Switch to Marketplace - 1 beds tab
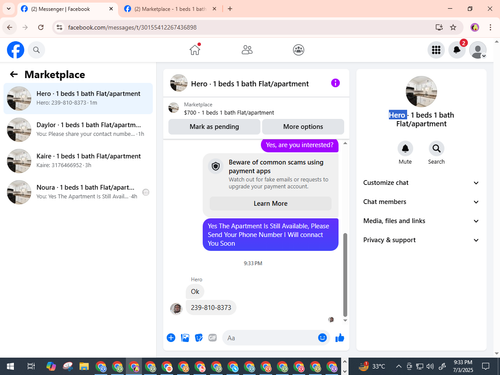The height and width of the screenshot is (375, 500). pos(170,9)
